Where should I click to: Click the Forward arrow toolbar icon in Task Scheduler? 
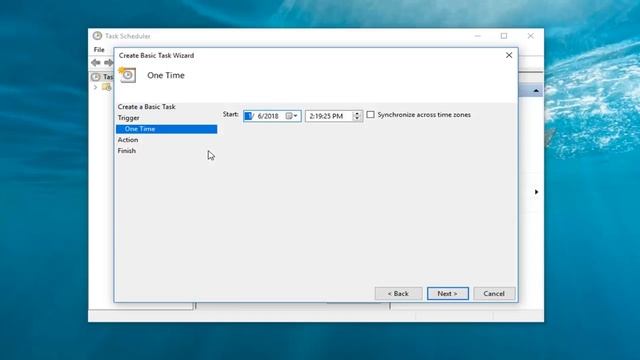[x=108, y=62]
